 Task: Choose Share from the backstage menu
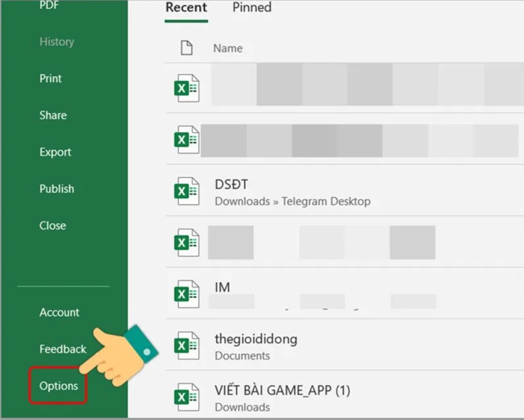[53, 115]
